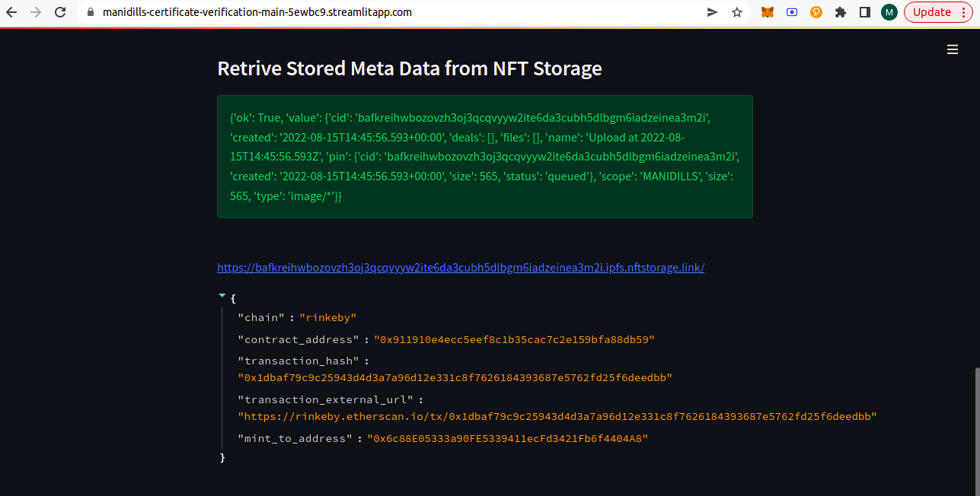Click the share page arrow icon
980x496 pixels.
point(713,12)
